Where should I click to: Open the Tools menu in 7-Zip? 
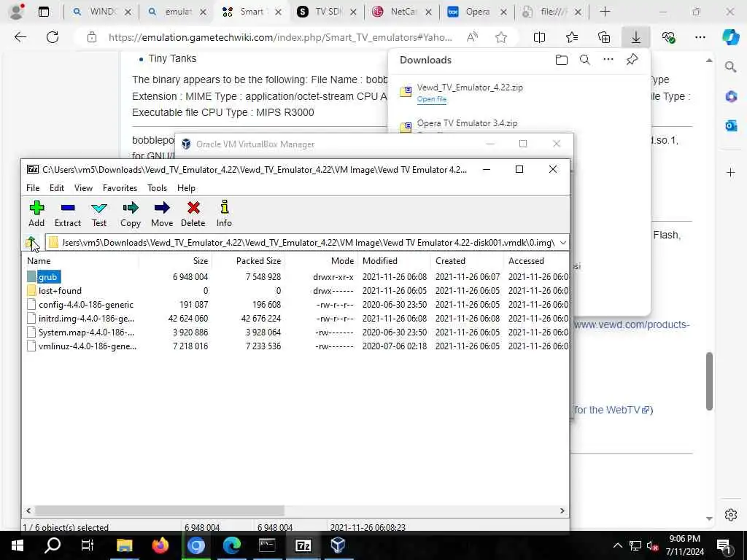pos(158,188)
